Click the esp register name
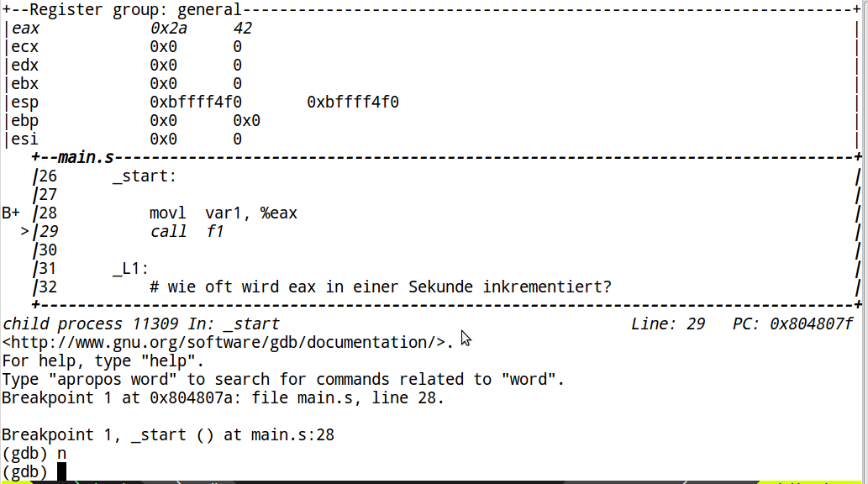The height and width of the screenshot is (484, 868). [25, 103]
